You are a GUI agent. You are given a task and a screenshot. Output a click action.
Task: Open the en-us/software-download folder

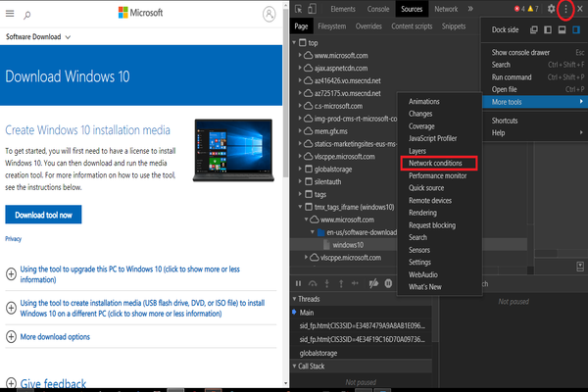[361, 232]
